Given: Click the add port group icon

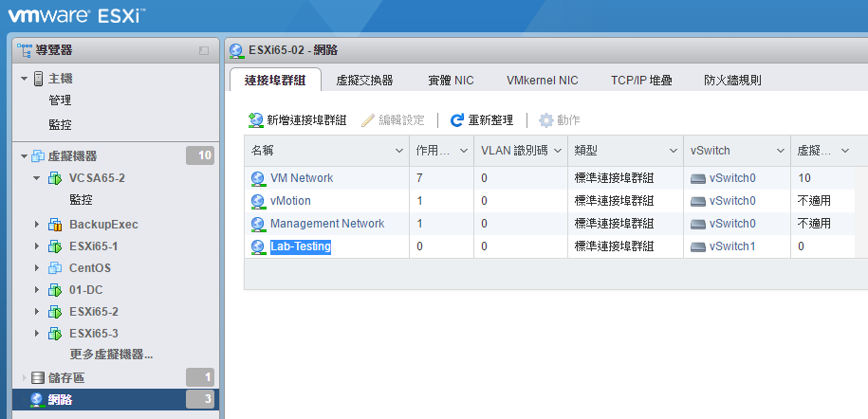Looking at the screenshot, I should (256, 120).
